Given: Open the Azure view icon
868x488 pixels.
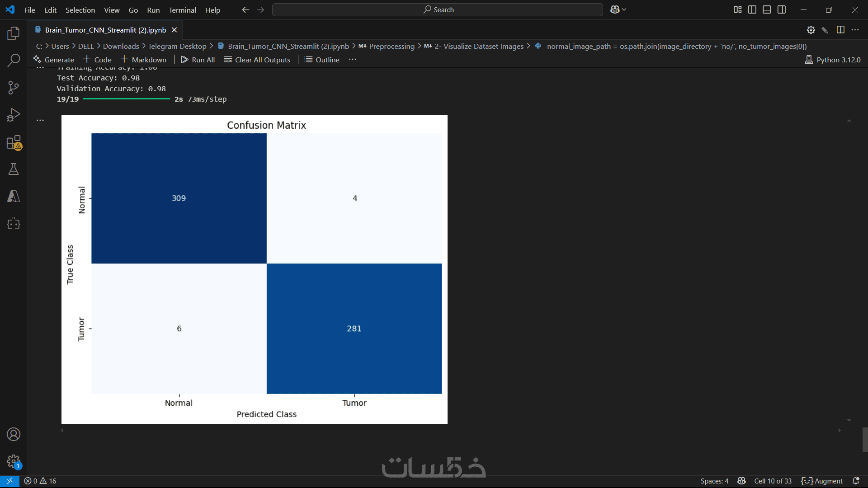Looking at the screenshot, I should 14,197.
